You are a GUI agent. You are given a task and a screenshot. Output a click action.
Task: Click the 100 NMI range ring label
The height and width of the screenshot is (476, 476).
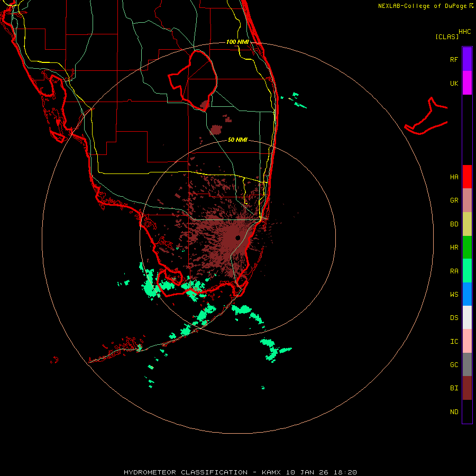(237, 42)
